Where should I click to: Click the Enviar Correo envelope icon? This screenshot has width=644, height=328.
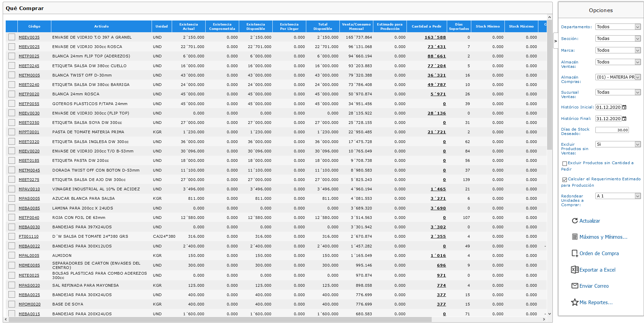click(575, 286)
